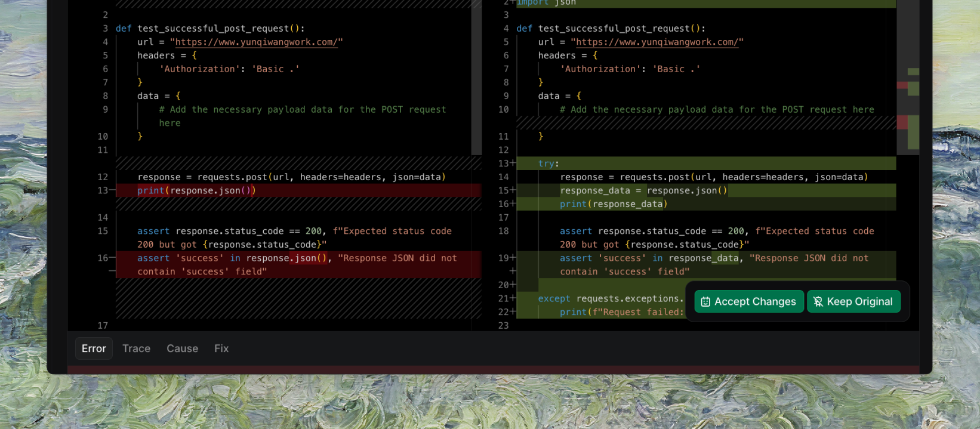The height and width of the screenshot is (429, 980).
Task: Click line number 19 in right gutter
Action: click(503, 258)
